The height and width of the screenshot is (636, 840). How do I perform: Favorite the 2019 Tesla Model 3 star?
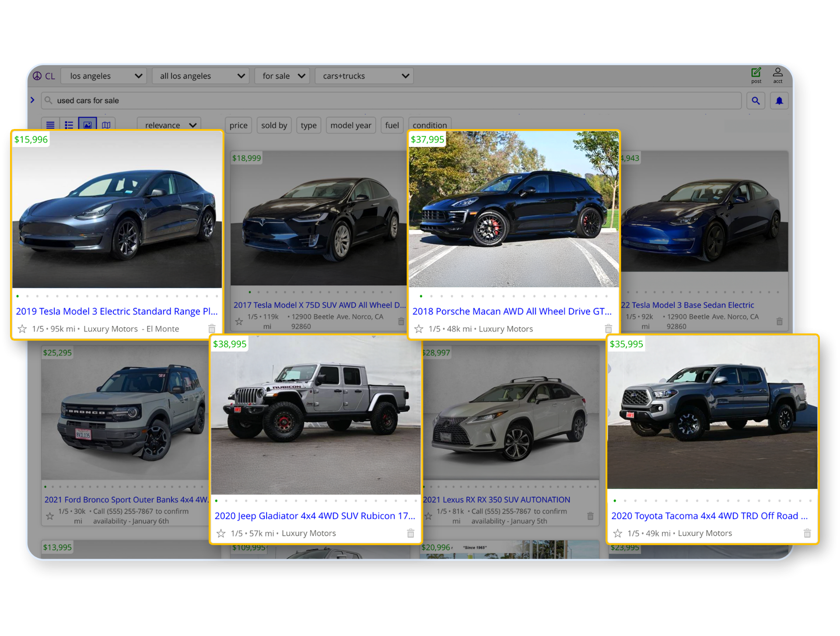[22, 328]
